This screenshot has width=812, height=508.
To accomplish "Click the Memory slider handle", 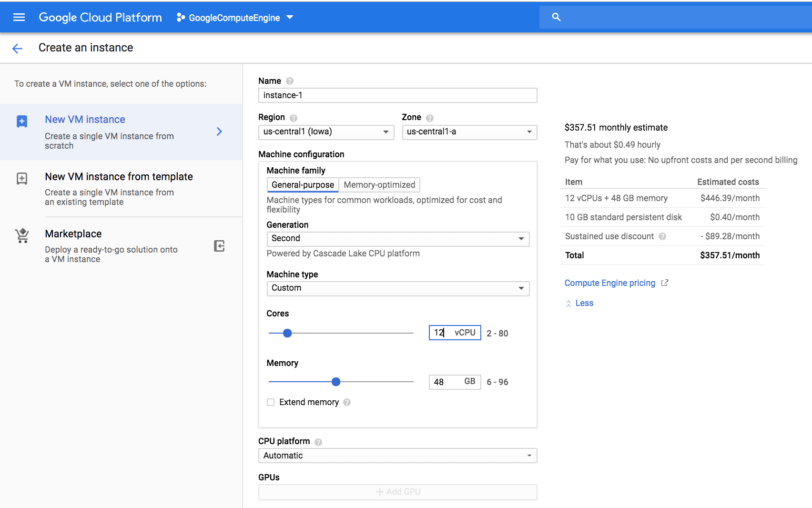I will point(336,382).
